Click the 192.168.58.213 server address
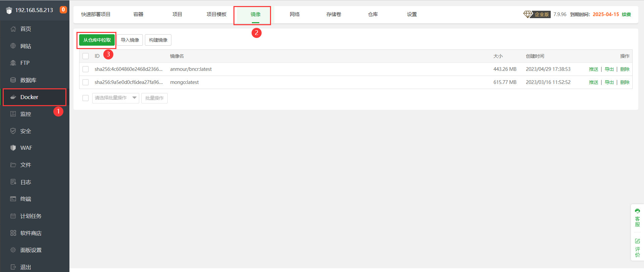 pos(34,10)
